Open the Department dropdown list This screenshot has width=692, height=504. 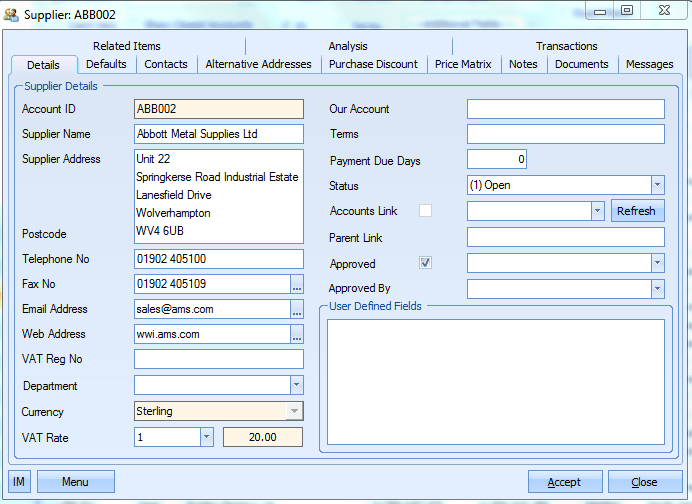tap(296, 385)
